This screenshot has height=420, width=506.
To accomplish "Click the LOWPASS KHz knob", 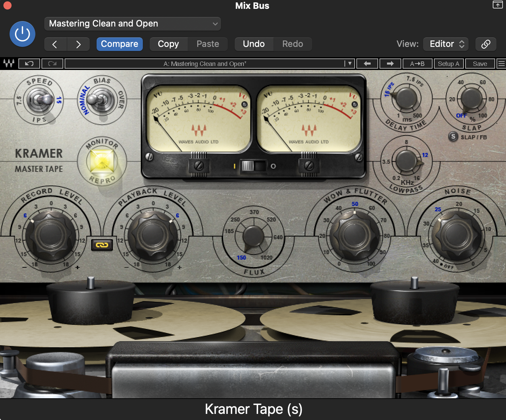I will click(x=406, y=161).
